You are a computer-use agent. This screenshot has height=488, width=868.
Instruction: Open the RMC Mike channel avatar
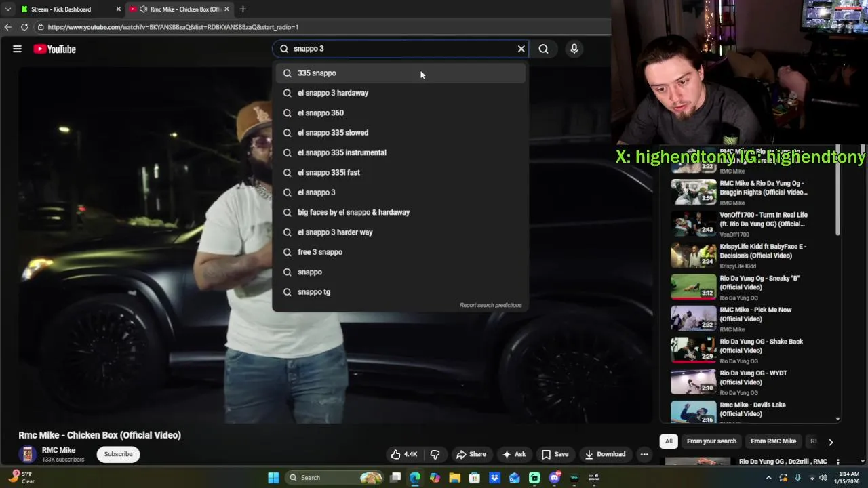28,454
